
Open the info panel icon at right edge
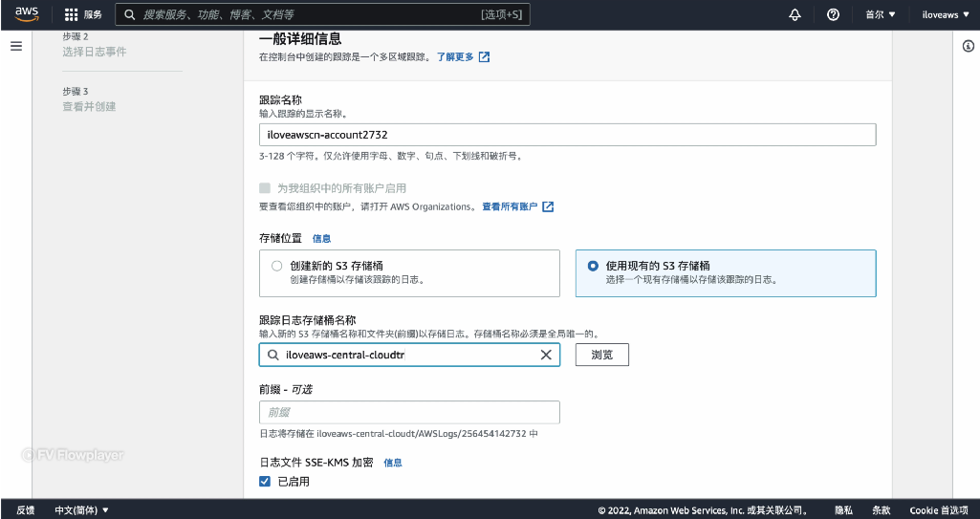click(969, 46)
